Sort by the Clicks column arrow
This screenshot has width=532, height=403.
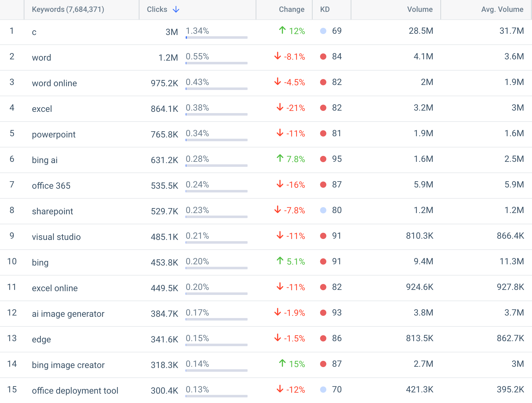[x=176, y=9]
